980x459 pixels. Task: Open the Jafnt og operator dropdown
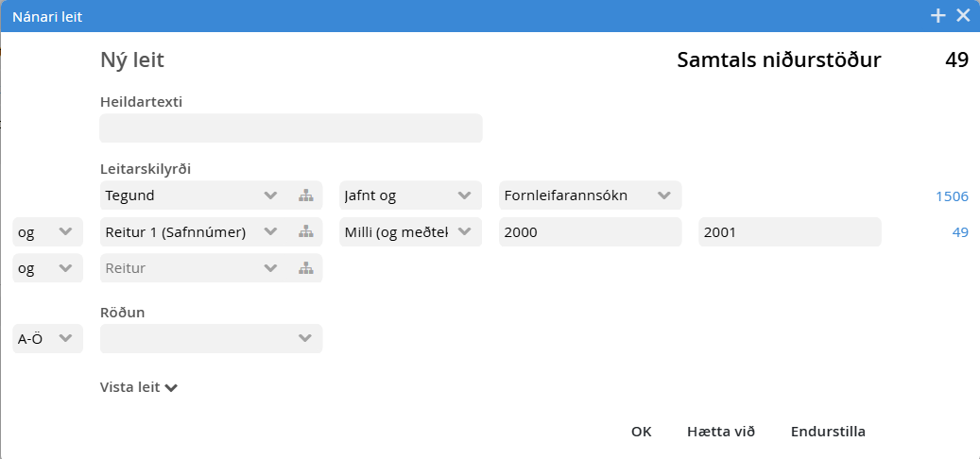[x=464, y=196]
